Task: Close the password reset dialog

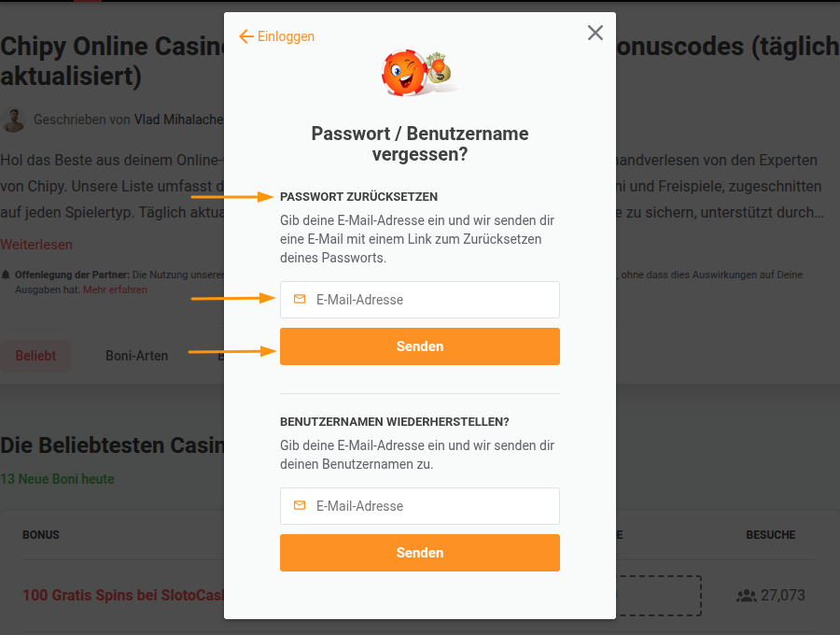Action: click(x=595, y=33)
